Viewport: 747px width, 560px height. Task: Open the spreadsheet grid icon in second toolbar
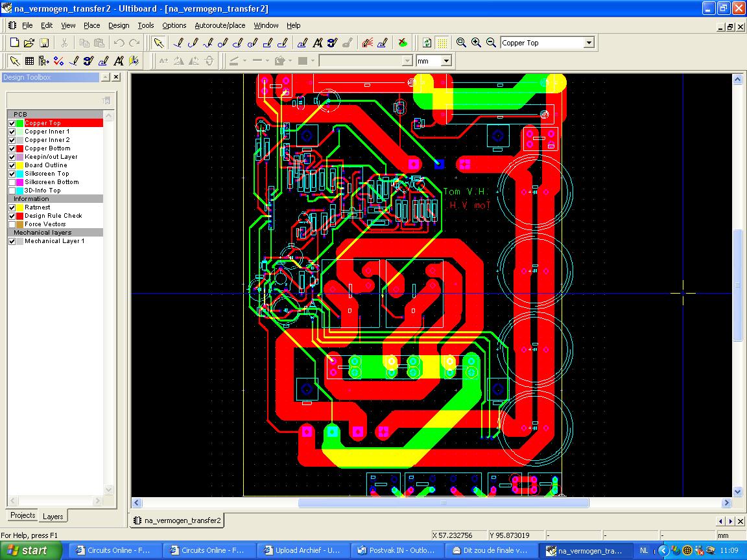29,61
